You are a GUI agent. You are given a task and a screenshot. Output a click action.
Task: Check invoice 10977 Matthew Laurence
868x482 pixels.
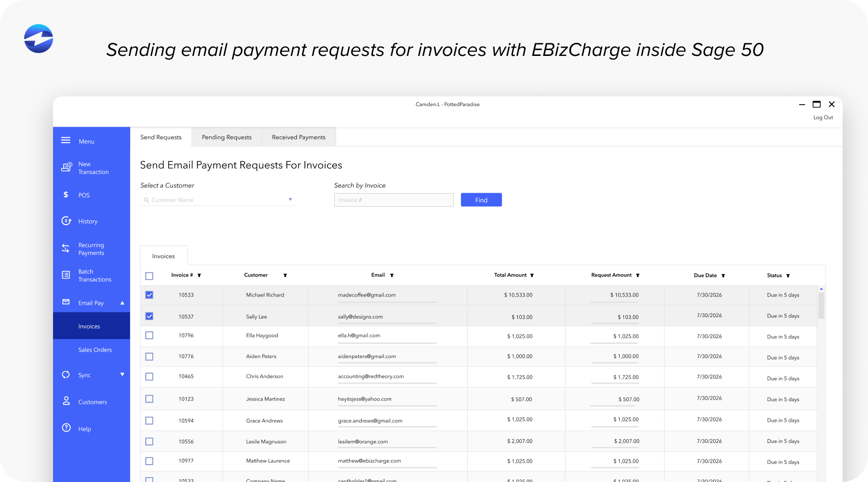tap(149, 461)
